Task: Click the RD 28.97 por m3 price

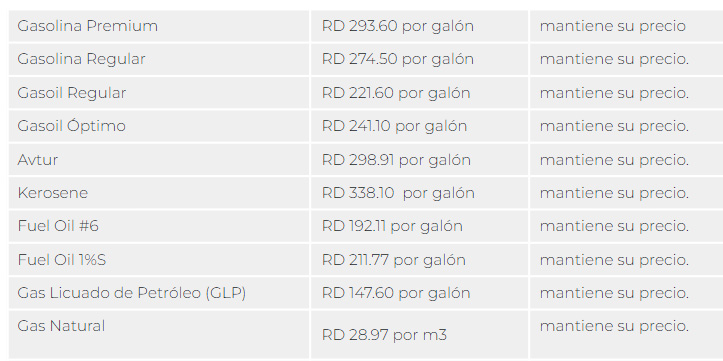Action: coord(384,335)
